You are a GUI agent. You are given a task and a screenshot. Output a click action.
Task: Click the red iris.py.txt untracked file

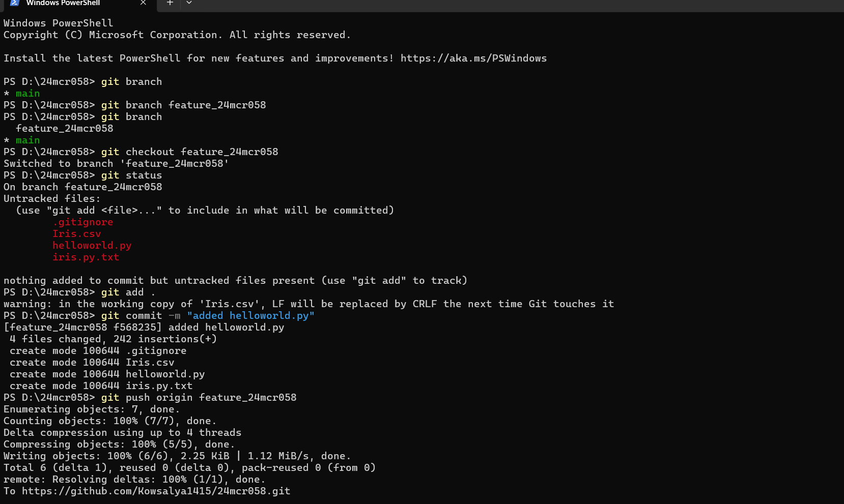point(86,257)
